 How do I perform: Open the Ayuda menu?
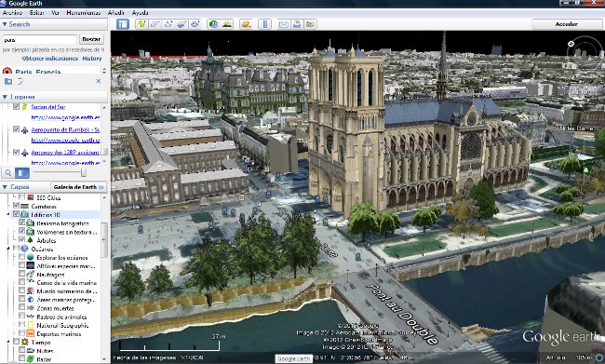[140, 13]
